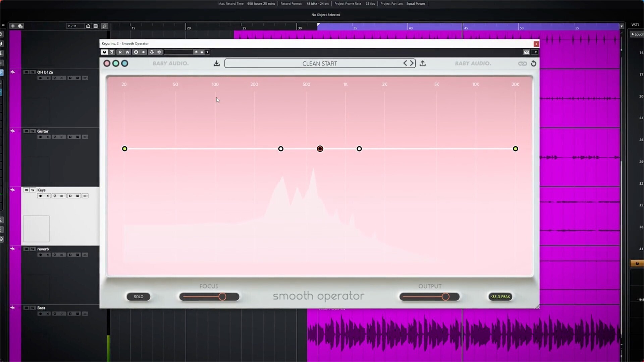This screenshot has width=644, height=362.
Task: Solo the Guitar track
Action: click(33, 131)
